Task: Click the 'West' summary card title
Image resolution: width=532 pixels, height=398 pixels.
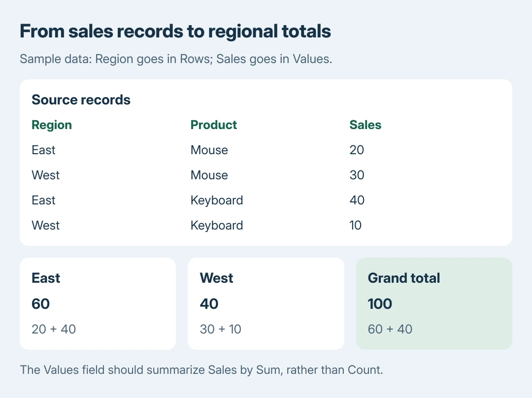Action: tap(216, 278)
